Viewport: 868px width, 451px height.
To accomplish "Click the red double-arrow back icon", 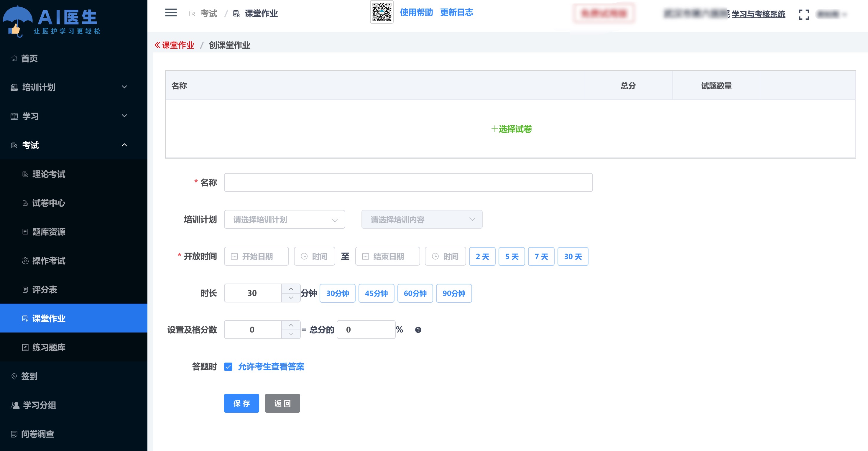I will click(157, 45).
